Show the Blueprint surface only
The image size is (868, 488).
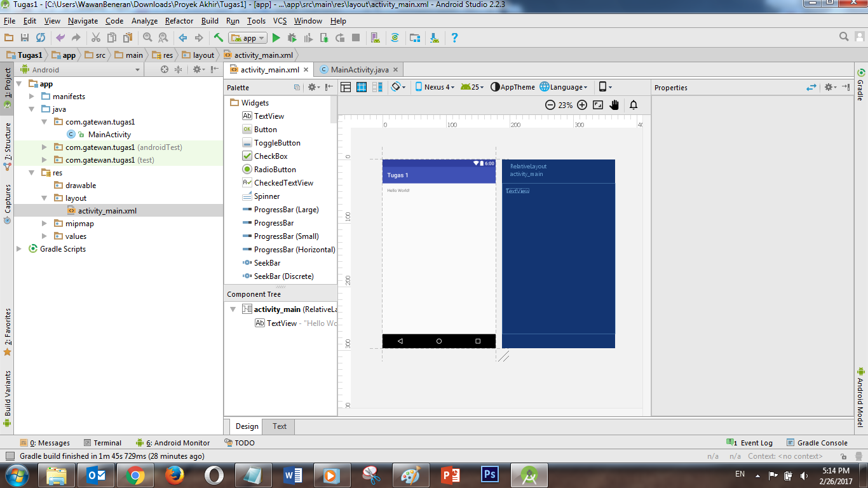[x=362, y=87]
